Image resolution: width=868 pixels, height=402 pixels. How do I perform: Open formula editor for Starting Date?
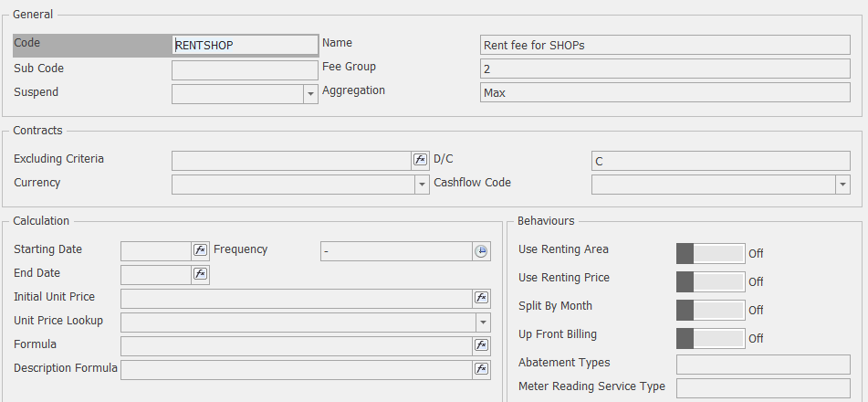(201, 250)
